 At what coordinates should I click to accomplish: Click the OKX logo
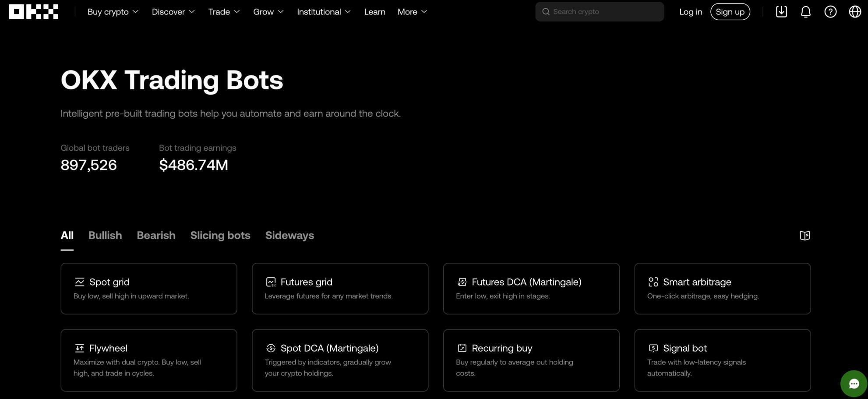coord(33,11)
